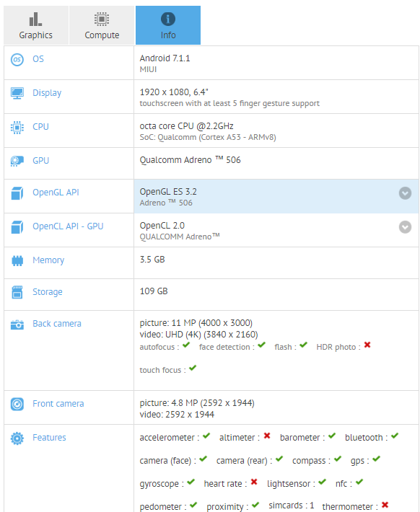Viewport: 420px width, 512px height.
Task: Click the CPU chip icon
Action: [17, 128]
